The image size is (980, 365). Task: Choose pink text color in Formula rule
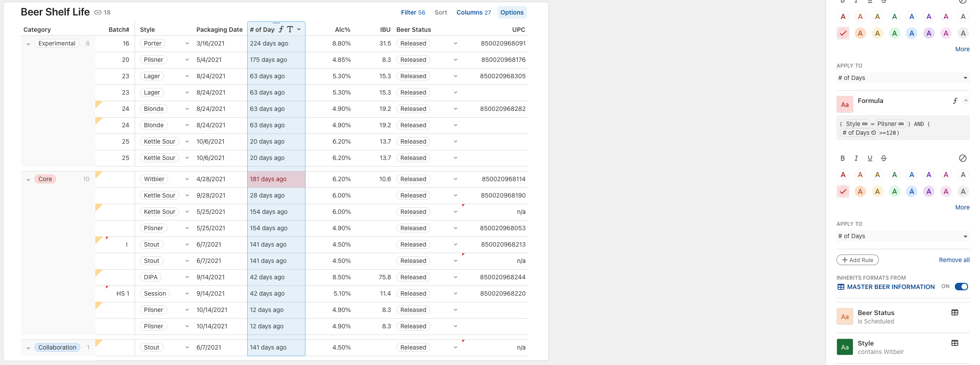click(946, 175)
